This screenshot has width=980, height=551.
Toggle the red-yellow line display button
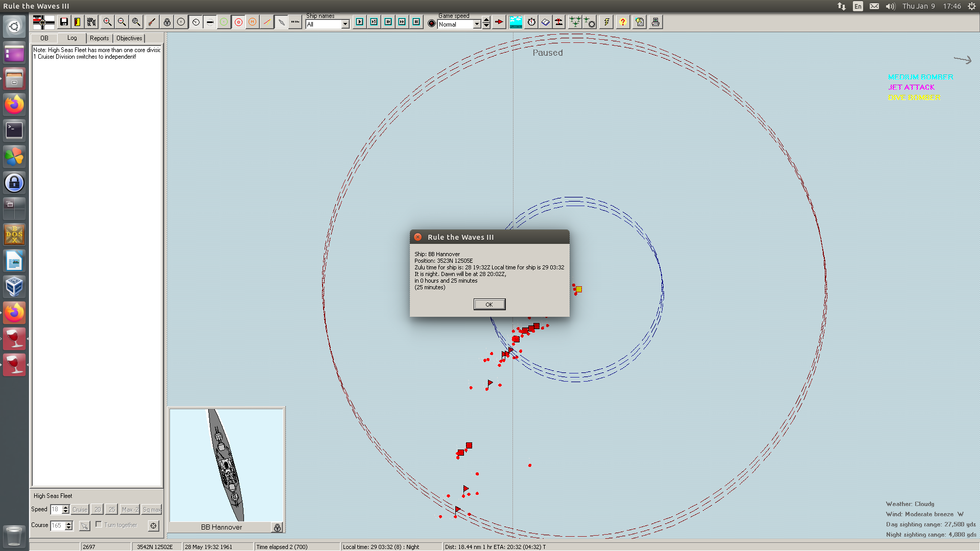267,22
